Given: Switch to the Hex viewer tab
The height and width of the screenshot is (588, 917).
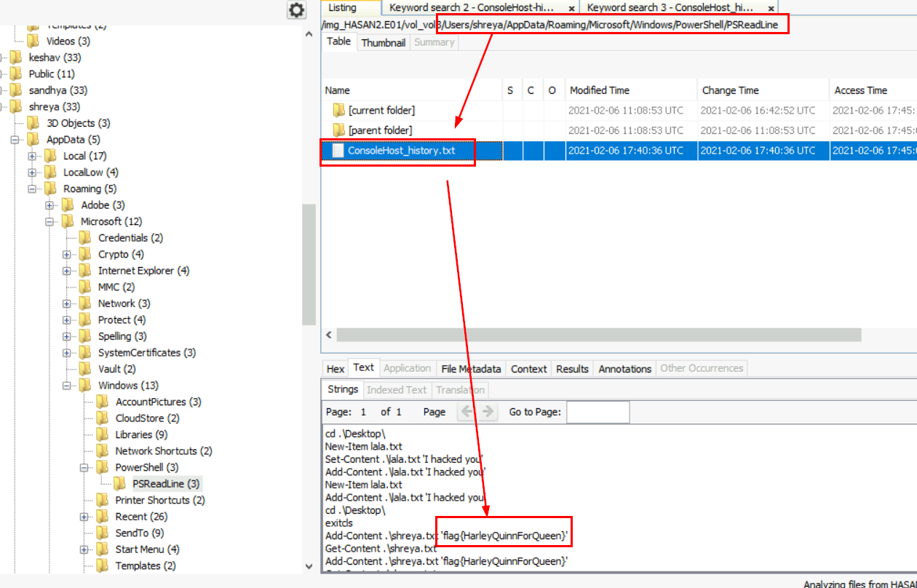Looking at the screenshot, I should (336, 369).
